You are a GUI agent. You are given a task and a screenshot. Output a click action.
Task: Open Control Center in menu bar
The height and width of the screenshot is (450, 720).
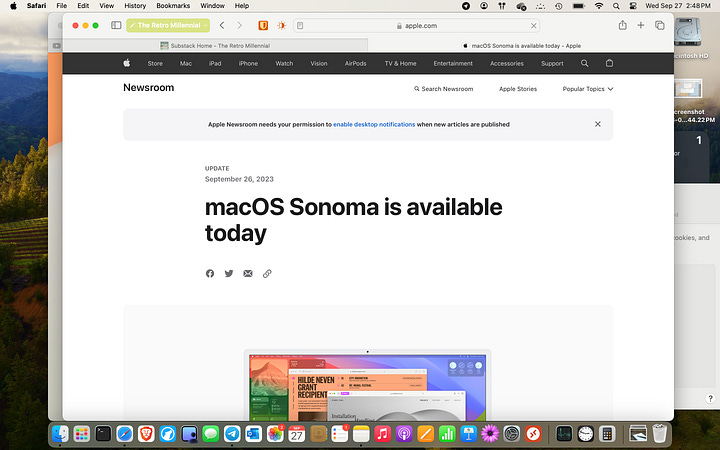633,6
